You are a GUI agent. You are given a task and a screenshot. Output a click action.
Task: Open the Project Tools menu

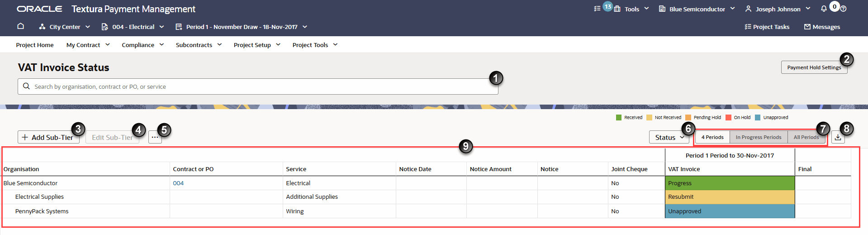(315, 45)
